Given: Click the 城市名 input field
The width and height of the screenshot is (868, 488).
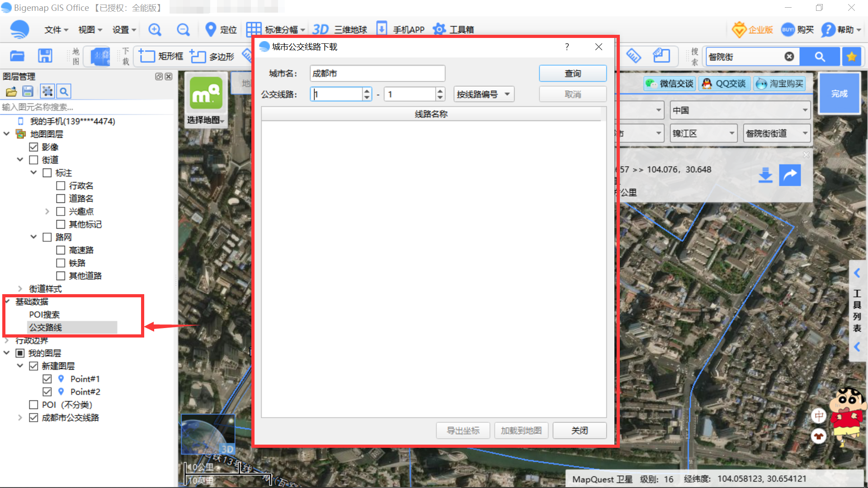Looking at the screenshot, I should click(377, 74).
